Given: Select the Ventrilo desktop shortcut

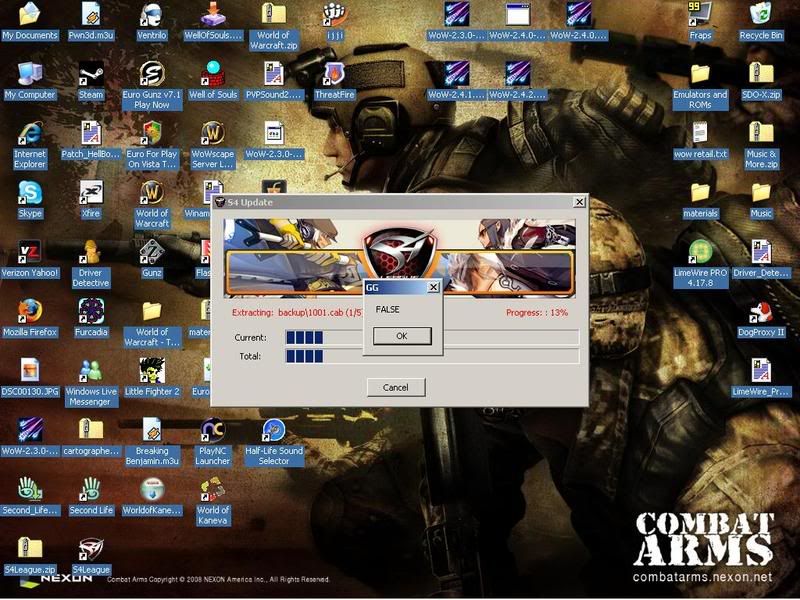Looking at the screenshot, I should tap(152, 15).
